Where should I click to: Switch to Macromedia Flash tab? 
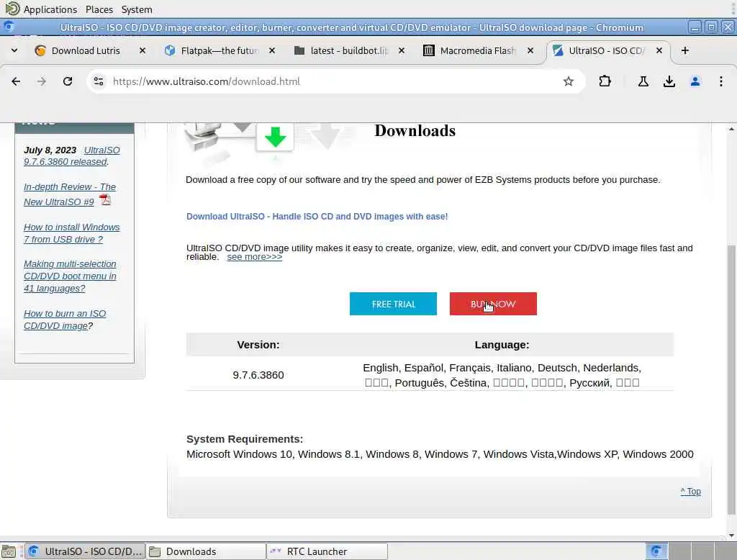click(x=478, y=50)
